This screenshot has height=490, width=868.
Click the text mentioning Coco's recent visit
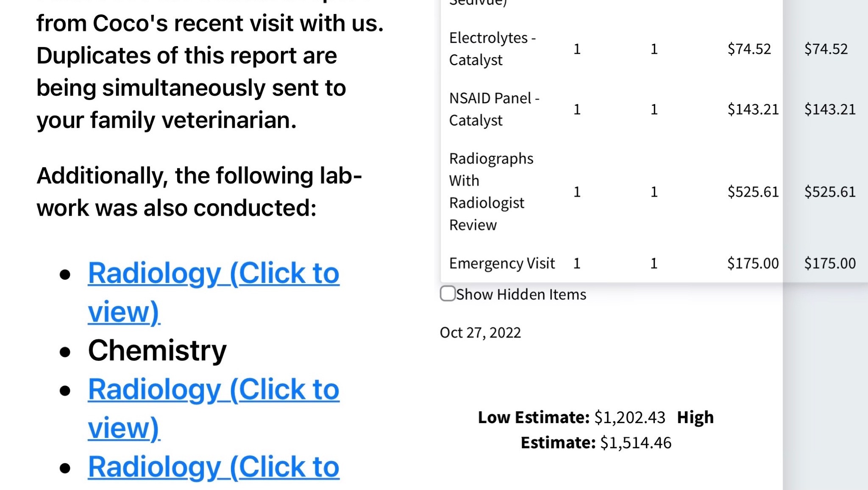pos(210,23)
